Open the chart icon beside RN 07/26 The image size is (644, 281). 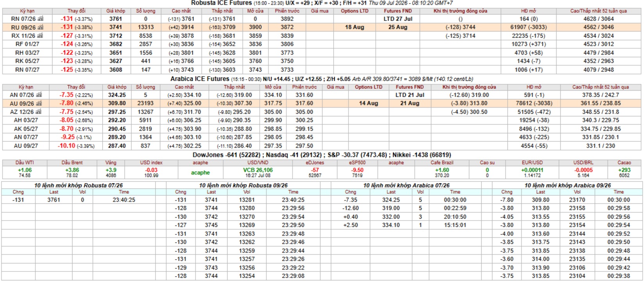[x=40, y=18]
